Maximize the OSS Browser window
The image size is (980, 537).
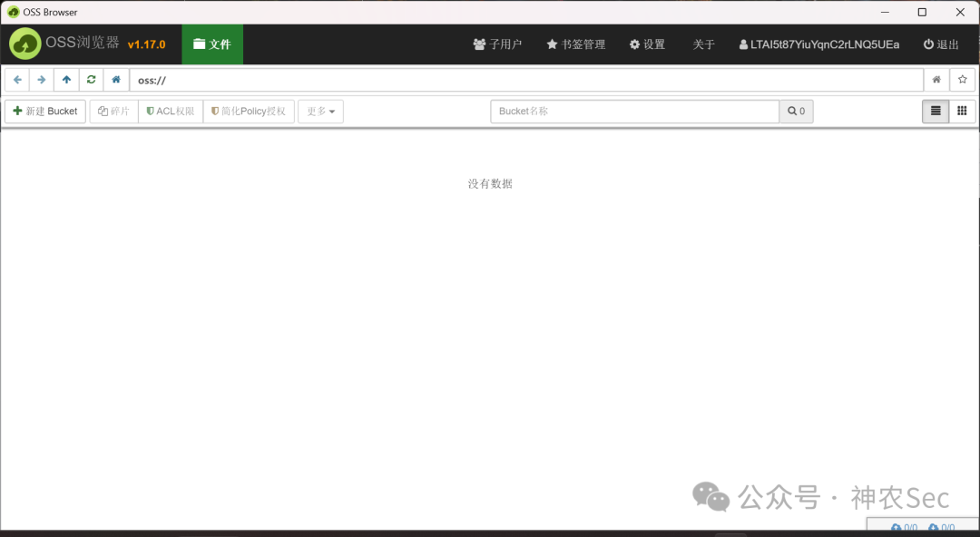pyautogui.click(x=922, y=12)
